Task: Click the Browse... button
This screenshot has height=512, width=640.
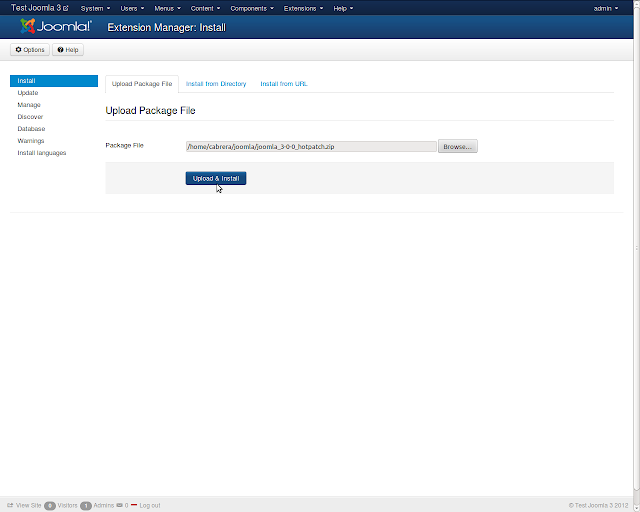Action: click(458, 146)
